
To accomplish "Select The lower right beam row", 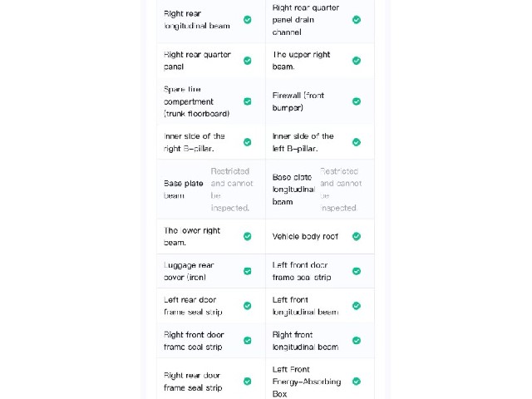I will tap(211, 236).
